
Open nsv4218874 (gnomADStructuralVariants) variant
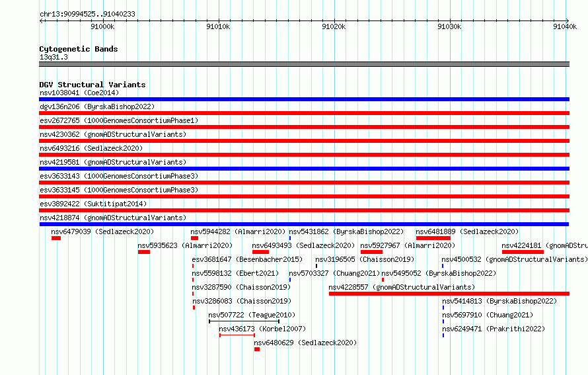pos(113,218)
